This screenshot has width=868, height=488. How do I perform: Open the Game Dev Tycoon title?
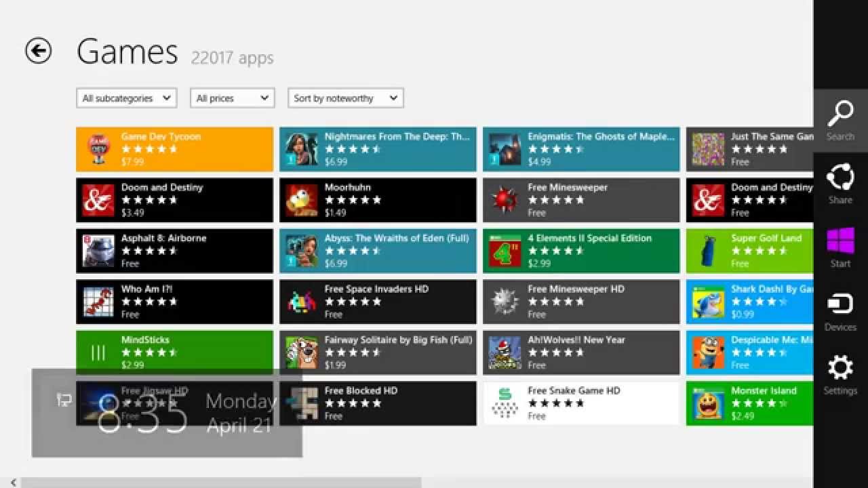click(x=161, y=136)
